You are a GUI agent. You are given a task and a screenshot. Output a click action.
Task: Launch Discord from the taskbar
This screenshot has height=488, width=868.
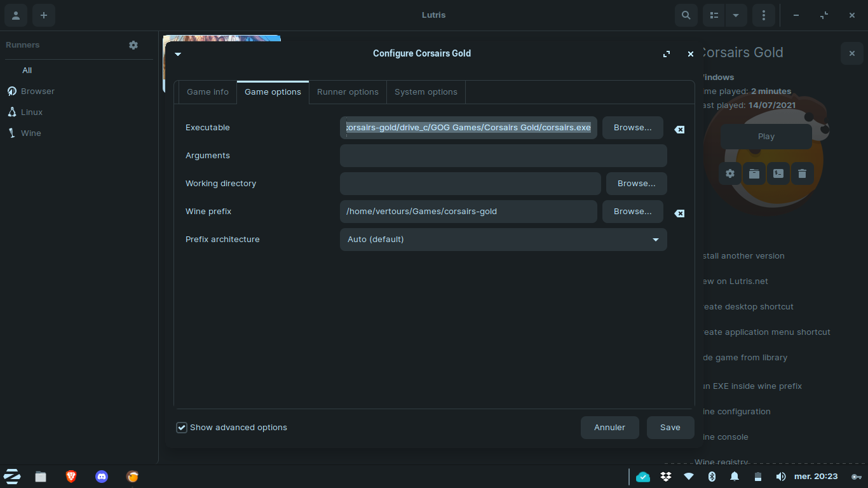pos(101,477)
